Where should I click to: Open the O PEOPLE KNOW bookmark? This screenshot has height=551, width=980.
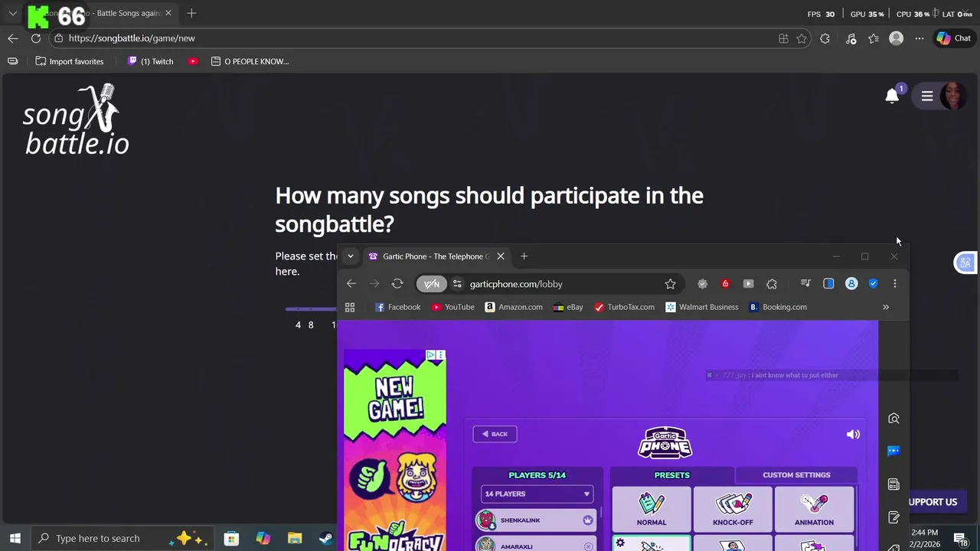[x=250, y=61]
